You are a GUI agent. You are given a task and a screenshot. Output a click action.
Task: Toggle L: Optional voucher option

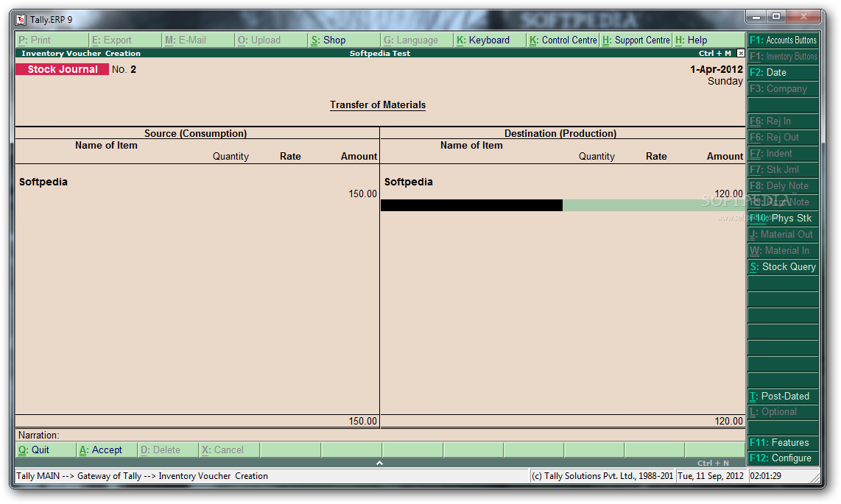(783, 411)
